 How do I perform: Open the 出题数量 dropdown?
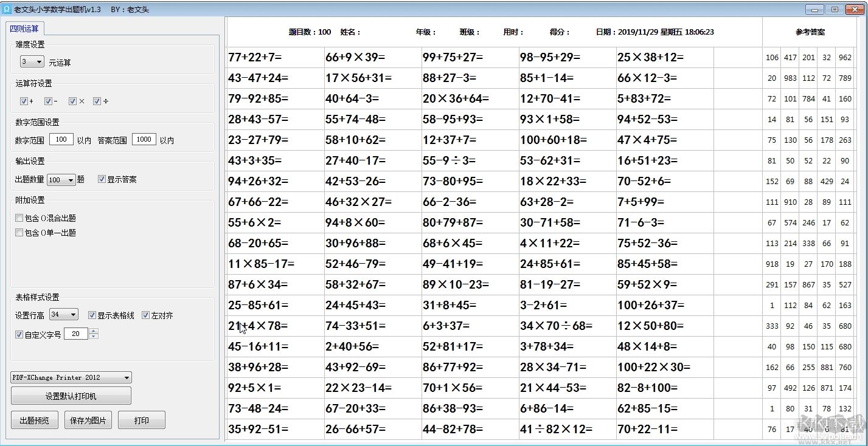[61, 180]
